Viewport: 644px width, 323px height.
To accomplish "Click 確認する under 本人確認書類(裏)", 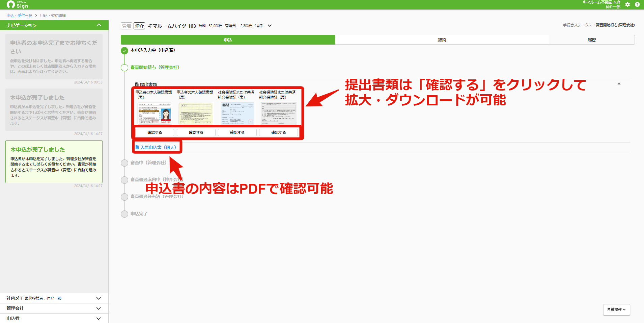I will pyautogui.click(x=196, y=132).
